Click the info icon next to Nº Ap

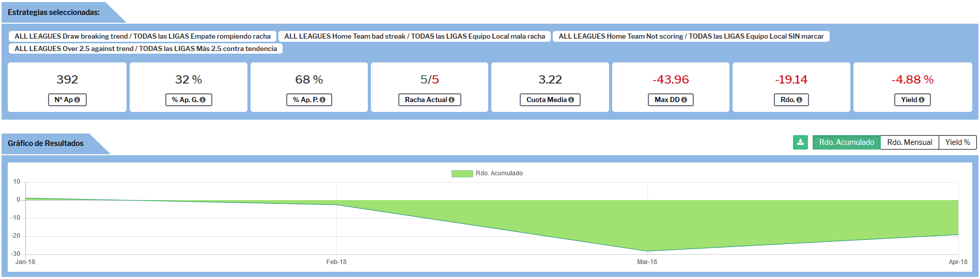(77, 100)
